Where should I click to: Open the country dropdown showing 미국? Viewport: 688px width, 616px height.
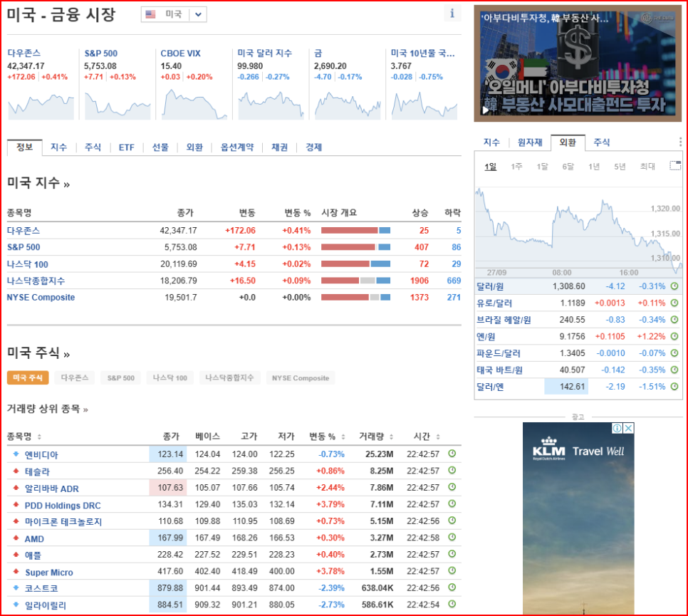pyautogui.click(x=174, y=14)
